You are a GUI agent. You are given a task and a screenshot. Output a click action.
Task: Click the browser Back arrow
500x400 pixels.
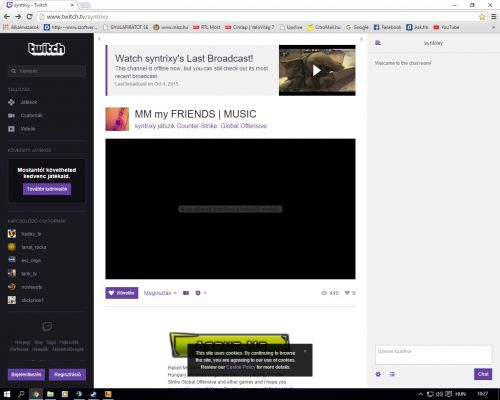(x=7, y=16)
